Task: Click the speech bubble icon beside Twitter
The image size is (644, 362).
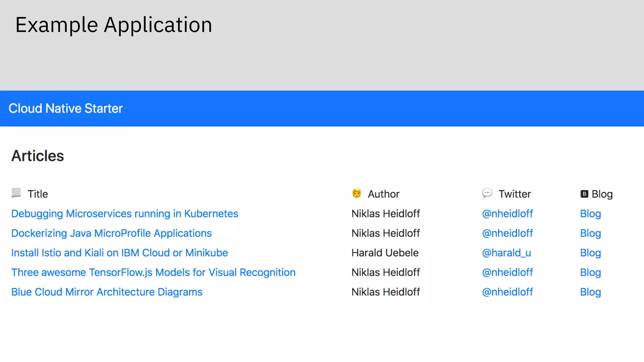Action: 487,193
